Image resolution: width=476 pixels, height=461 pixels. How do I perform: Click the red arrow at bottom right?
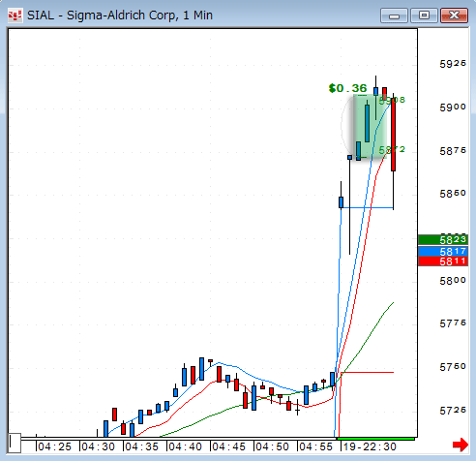[461, 445]
